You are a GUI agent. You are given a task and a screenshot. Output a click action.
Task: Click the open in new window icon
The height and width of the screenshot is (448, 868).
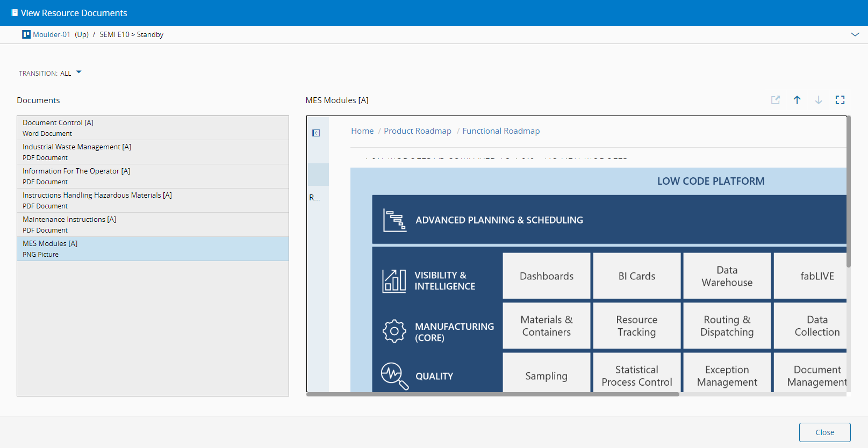775,100
